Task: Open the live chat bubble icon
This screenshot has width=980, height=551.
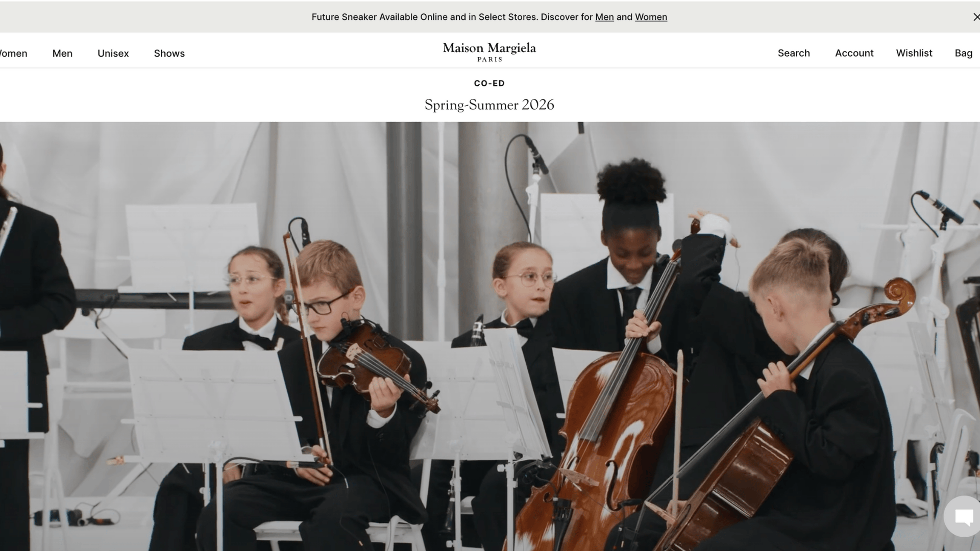Action: click(x=963, y=516)
